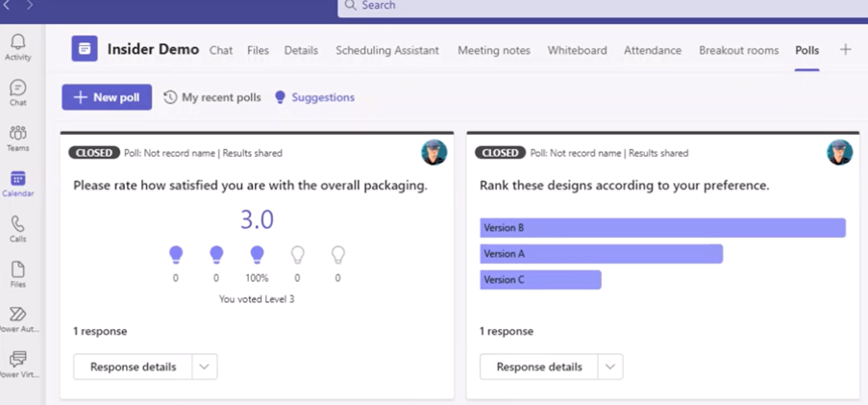Open Power Virtual Agents app in sidebar
Viewport: 868px width, 405px height.
click(x=17, y=366)
